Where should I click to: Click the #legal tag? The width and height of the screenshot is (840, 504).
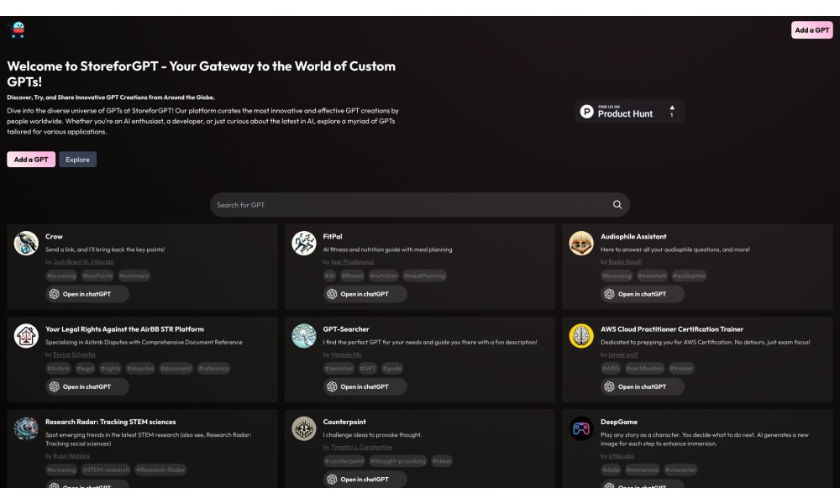click(85, 369)
